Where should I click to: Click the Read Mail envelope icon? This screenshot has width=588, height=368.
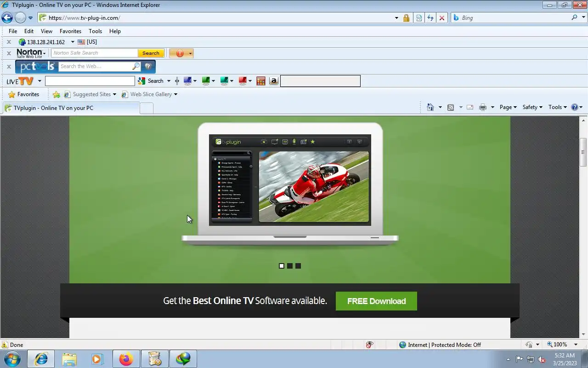[470, 107]
